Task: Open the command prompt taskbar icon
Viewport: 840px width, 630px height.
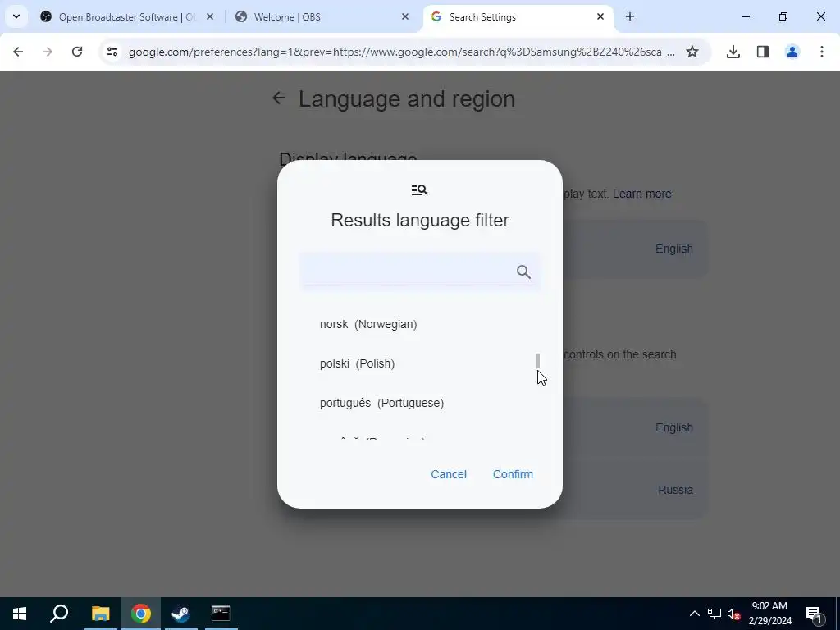Action: (221, 614)
